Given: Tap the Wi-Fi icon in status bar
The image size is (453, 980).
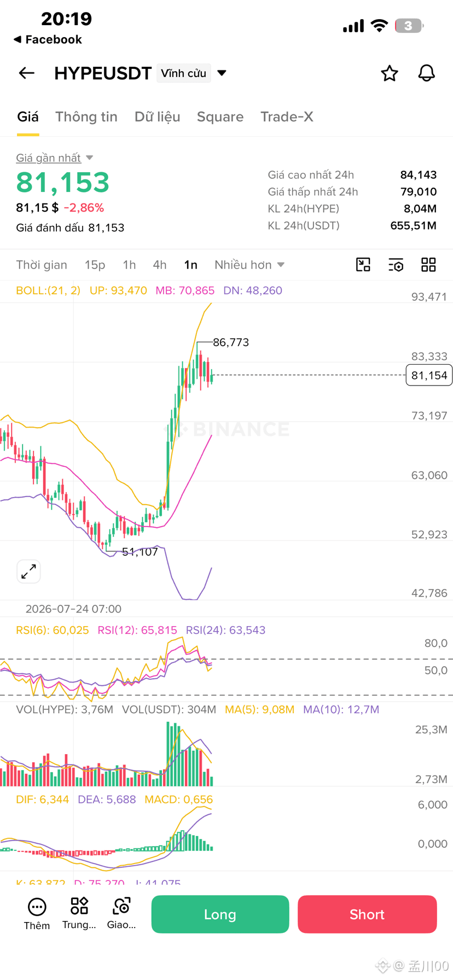Looking at the screenshot, I should click(x=379, y=25).
